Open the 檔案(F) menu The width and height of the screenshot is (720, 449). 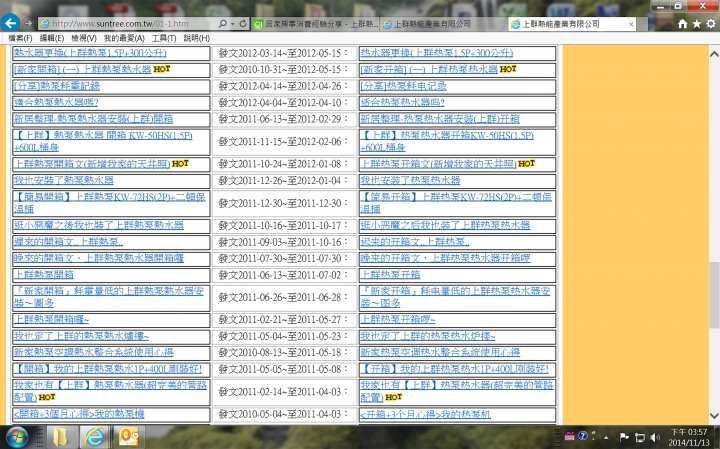(20, 38)
